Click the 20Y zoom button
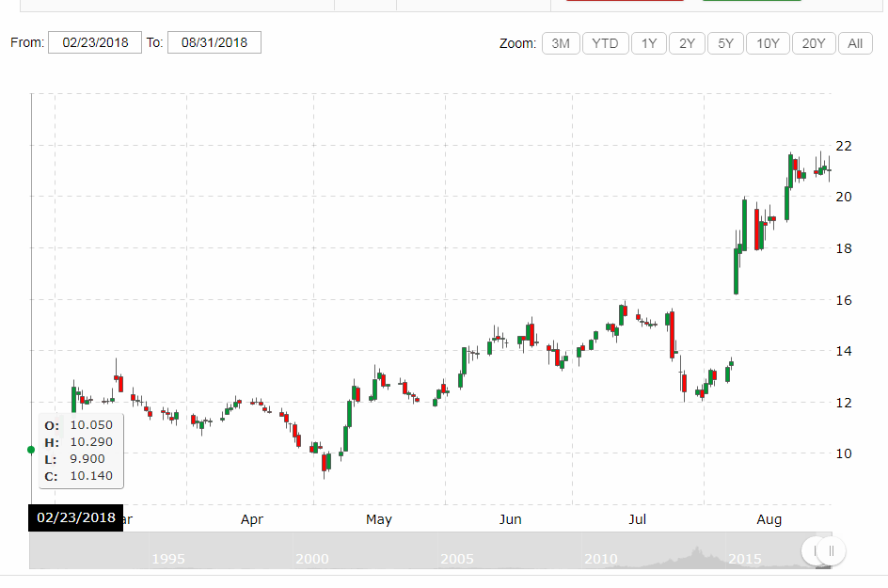 click(813, 42)
